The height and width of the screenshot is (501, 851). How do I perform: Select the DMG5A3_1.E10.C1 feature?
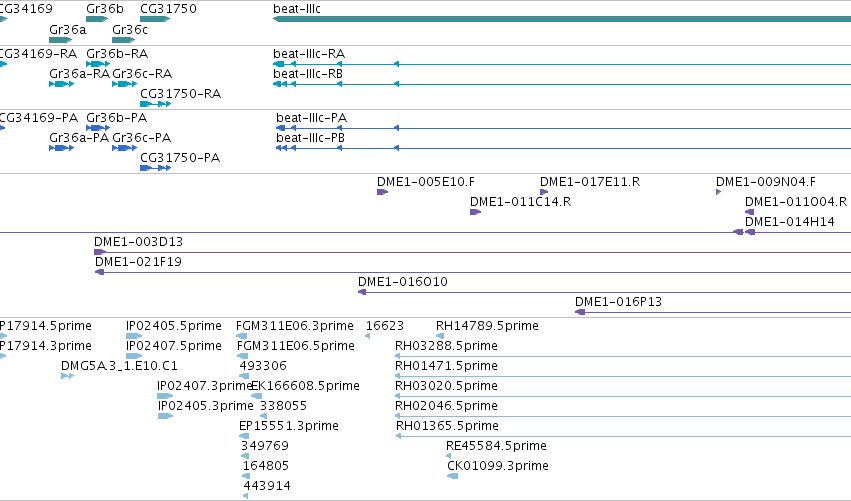coord(67,376)
